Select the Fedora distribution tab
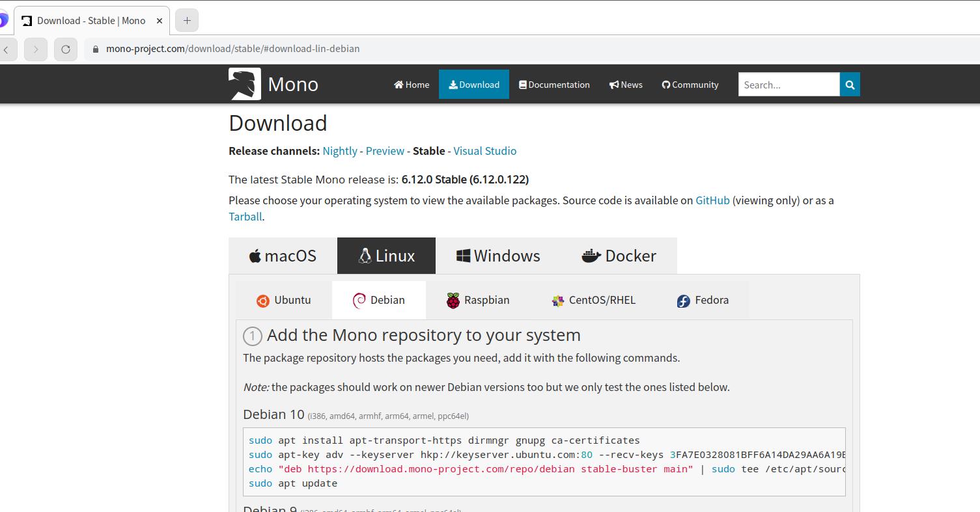 click(703, 300)
